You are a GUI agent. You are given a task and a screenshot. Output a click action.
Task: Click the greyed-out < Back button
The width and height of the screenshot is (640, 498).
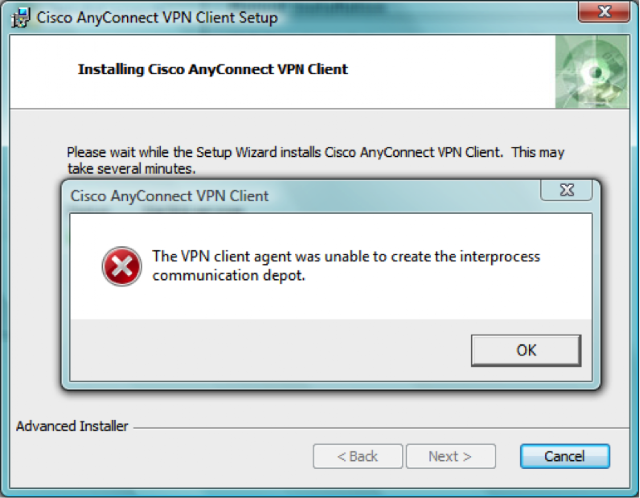click(358, 456)
